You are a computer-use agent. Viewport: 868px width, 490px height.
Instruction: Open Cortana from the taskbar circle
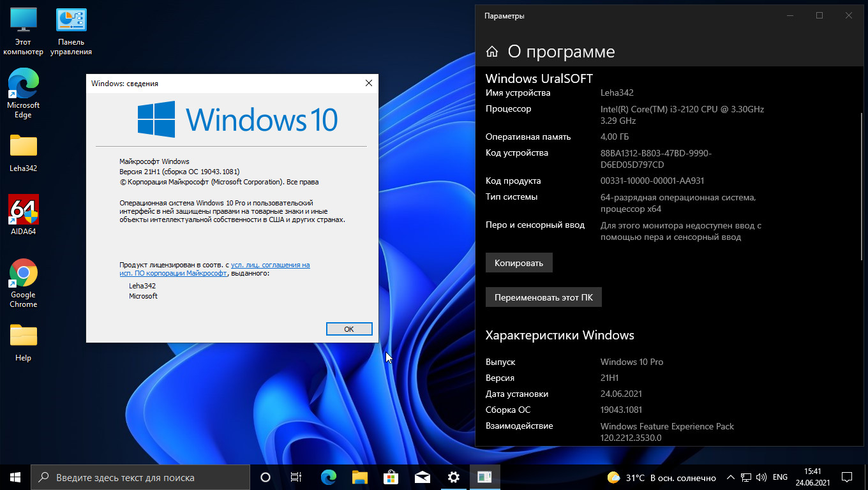click(266, 477)
